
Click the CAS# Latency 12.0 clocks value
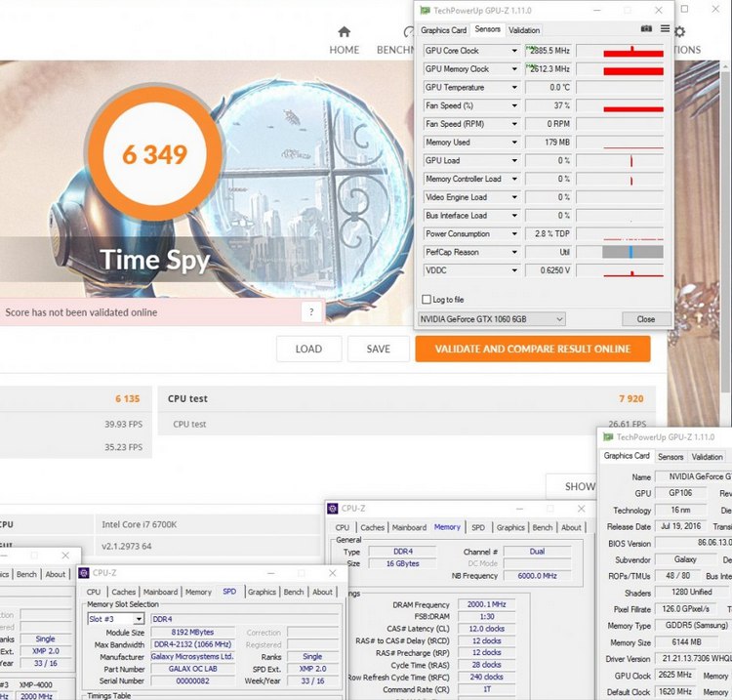[x=486, y=629]
